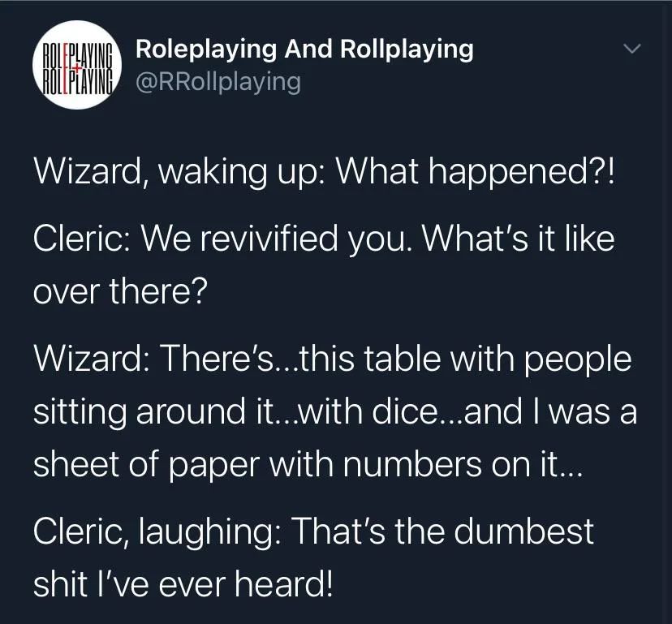Click the 'sheet of paper with numbers' line
Image resolution: width=672 pixels, height=624 pixels.
click(308, 465)
